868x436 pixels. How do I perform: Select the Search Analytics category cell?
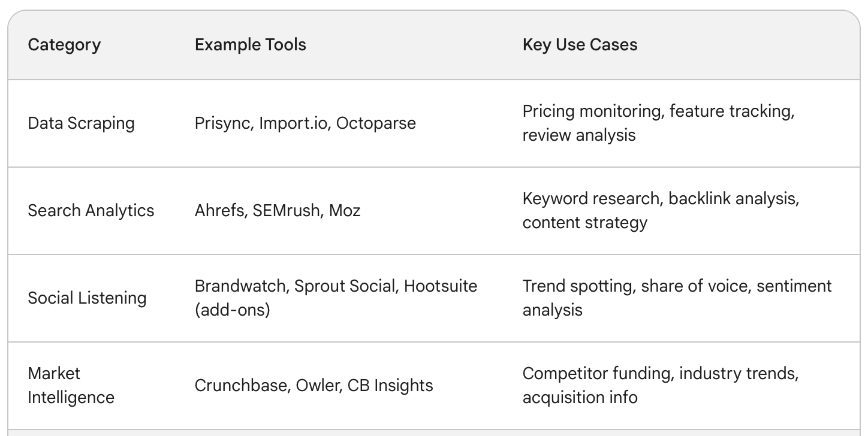91,211
